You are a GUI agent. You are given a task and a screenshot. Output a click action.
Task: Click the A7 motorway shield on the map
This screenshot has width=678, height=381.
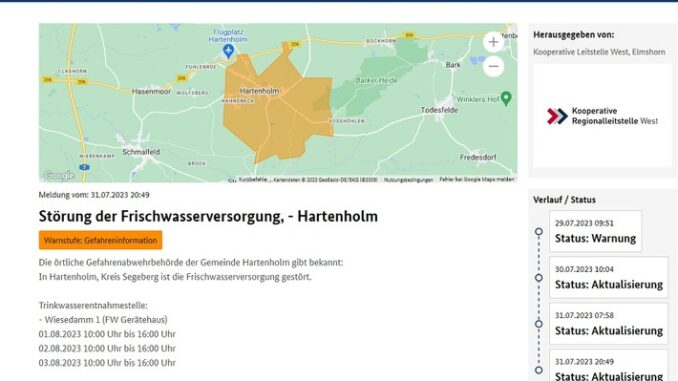point(84,167)
